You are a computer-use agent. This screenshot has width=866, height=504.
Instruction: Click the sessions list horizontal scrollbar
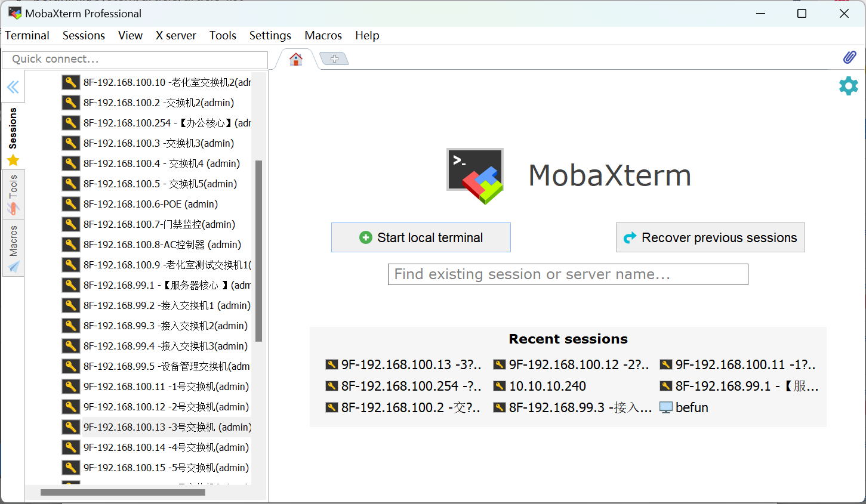pyautogui.click(x=123, y=493)
